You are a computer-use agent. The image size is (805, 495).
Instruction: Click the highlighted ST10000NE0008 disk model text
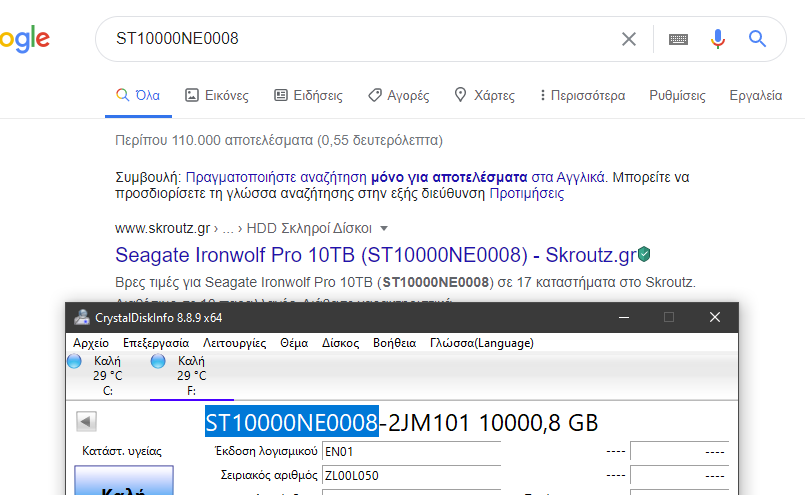[x=292, y=423]
